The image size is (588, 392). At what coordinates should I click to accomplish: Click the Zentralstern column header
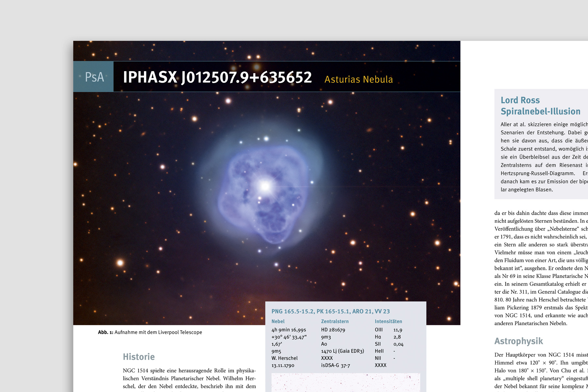(x=335, y=321)
